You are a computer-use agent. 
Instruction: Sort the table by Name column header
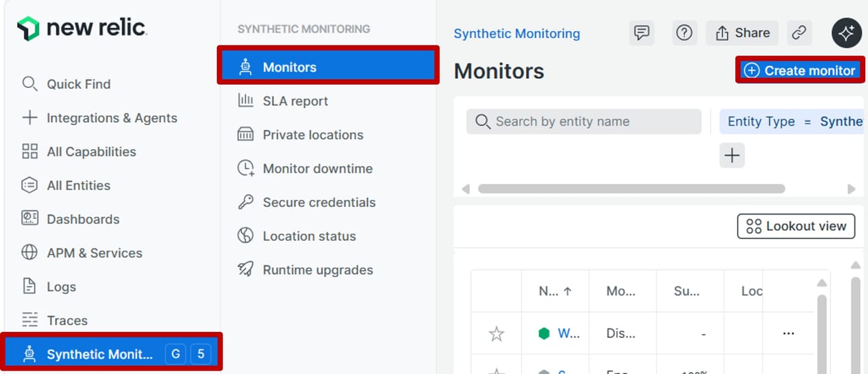(x=555, y=291)
